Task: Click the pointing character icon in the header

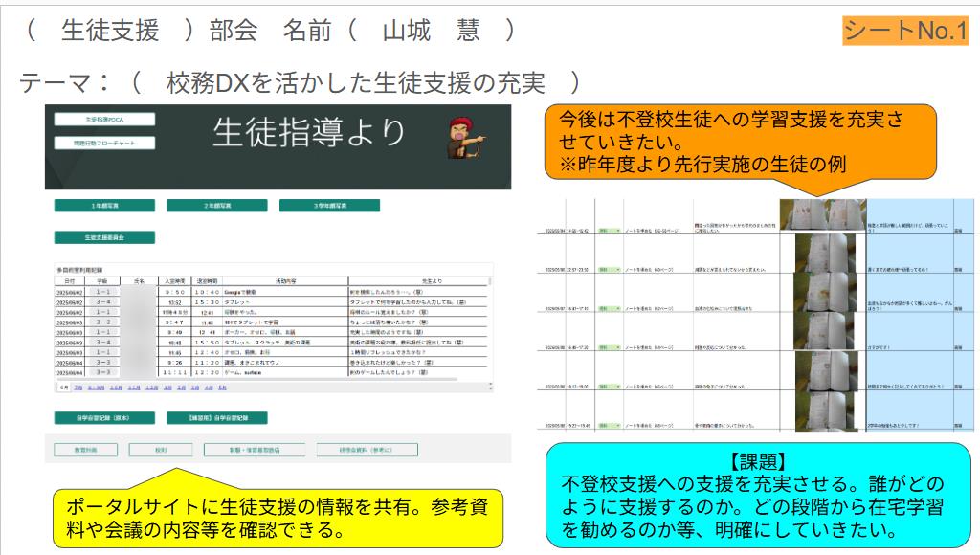Action: tap(467, 136)
